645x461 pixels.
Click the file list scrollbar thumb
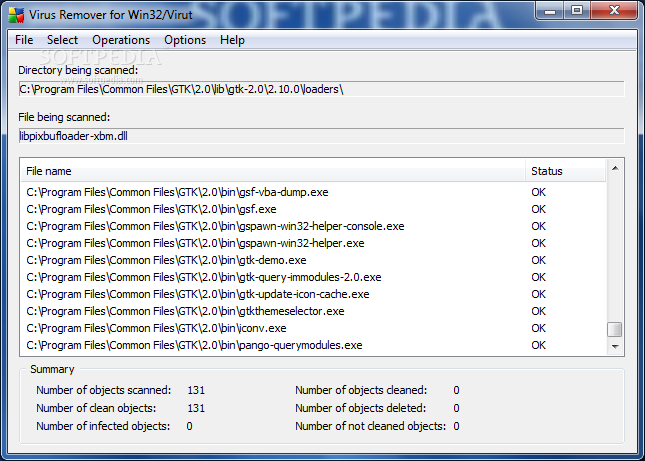coord(615,329)
